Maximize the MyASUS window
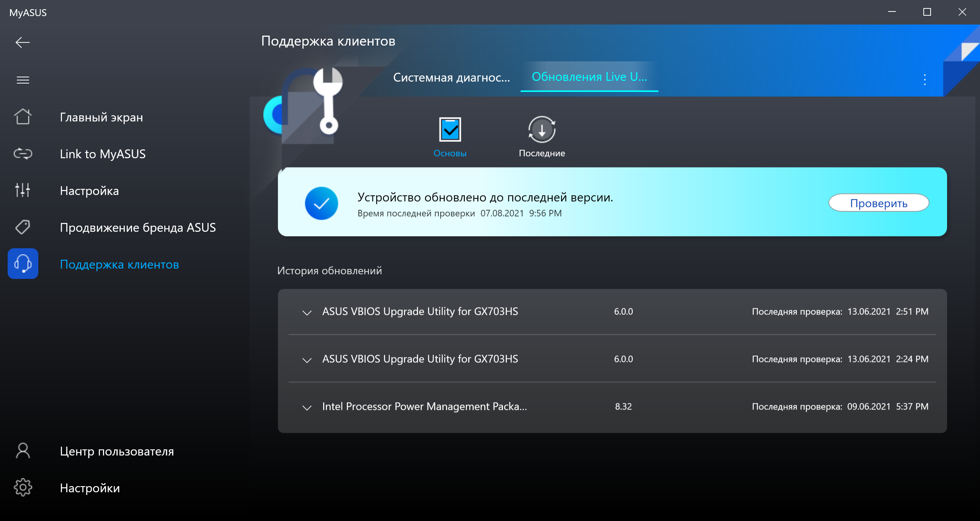The image size is (980, 521). [x=927, y=12]
